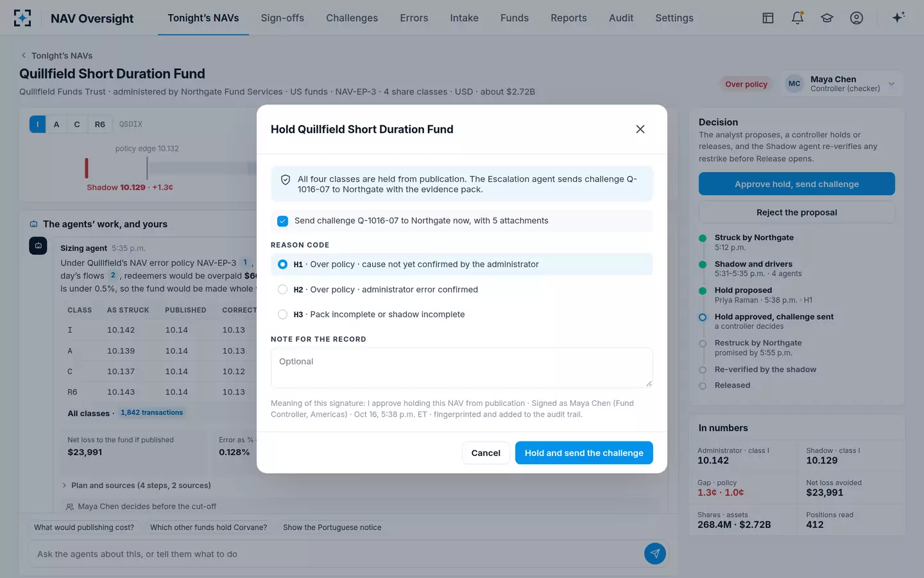Open the layout panel icon in header
The height and width of the screenshot is (578, 924).
point(768,18)
